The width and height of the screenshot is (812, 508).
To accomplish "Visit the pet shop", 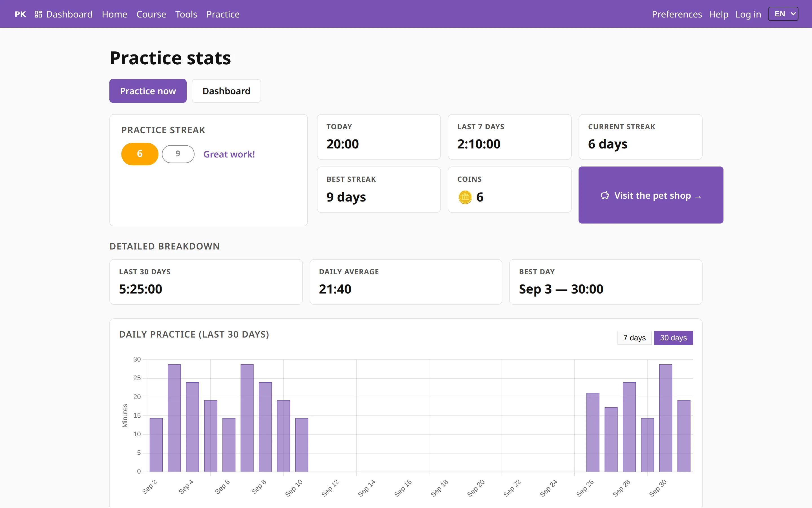I will pyautogui.click(x=651, y=195).
